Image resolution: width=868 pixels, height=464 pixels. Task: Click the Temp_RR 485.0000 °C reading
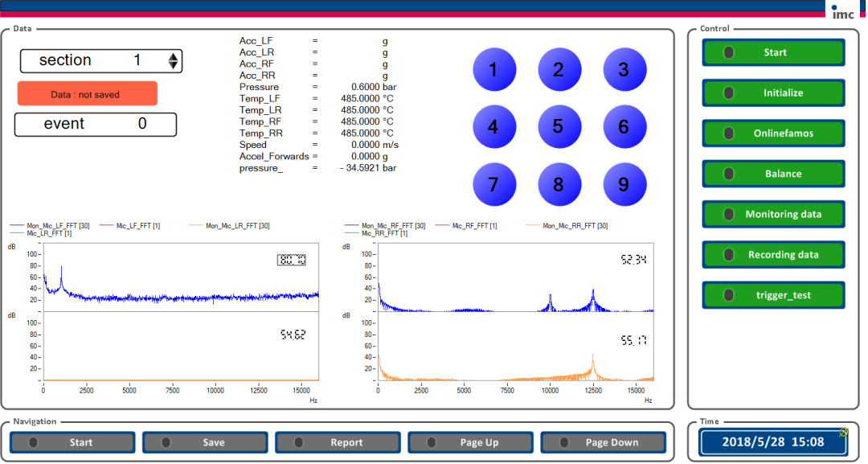[317, 133]
